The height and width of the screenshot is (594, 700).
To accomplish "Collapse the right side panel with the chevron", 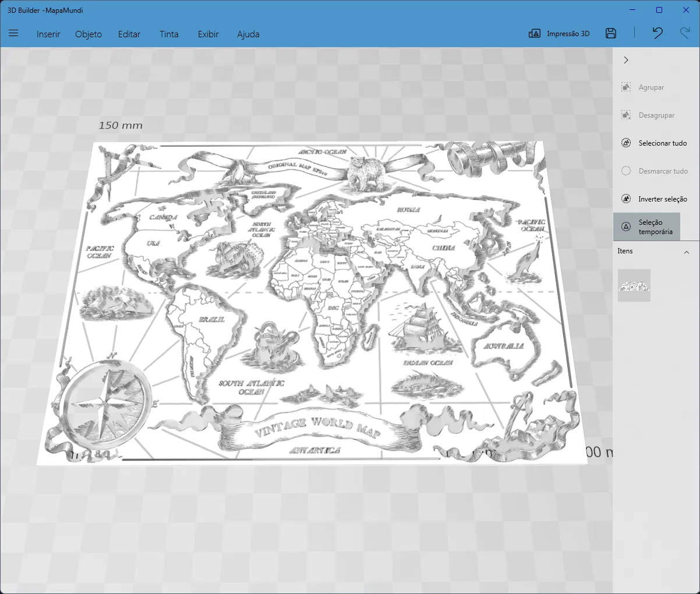I will [x=626, y=60].
